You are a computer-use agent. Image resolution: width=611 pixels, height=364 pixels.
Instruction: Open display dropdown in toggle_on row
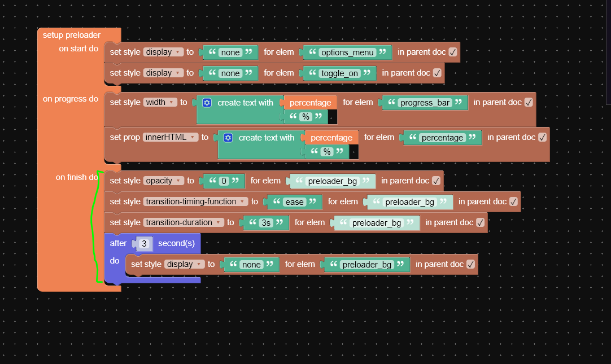click(163, 73)
